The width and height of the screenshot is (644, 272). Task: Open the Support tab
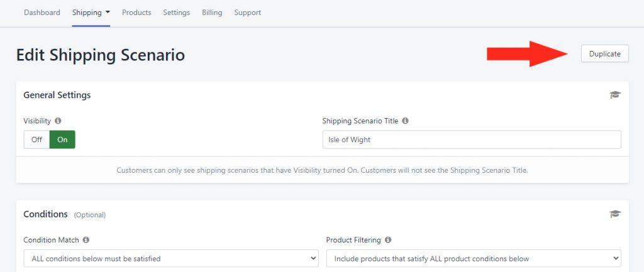[247, 13]
